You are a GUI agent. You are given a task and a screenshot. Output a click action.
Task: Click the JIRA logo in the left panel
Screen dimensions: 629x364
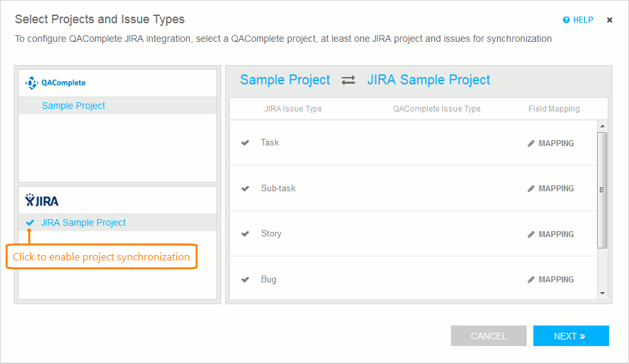pos(41,201)
